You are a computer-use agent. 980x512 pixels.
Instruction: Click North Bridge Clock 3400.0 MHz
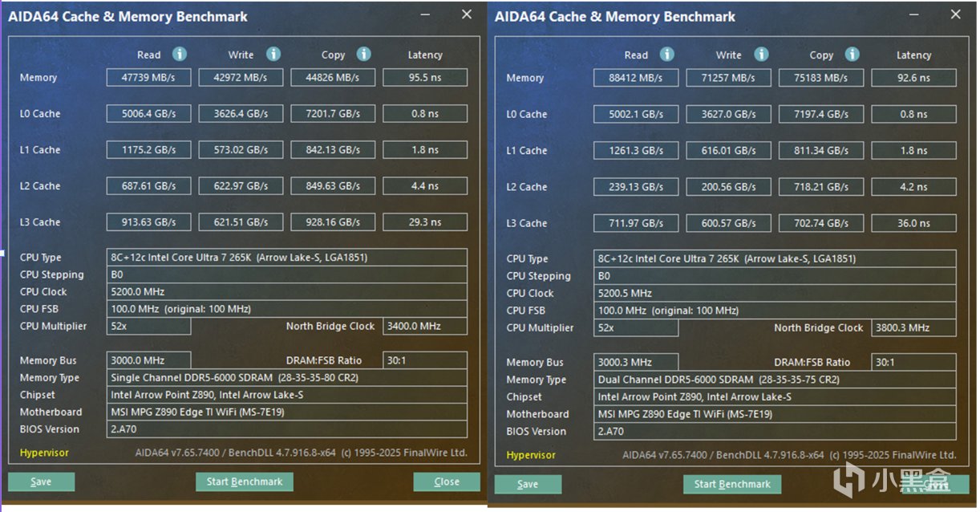(x=425, y=326)
